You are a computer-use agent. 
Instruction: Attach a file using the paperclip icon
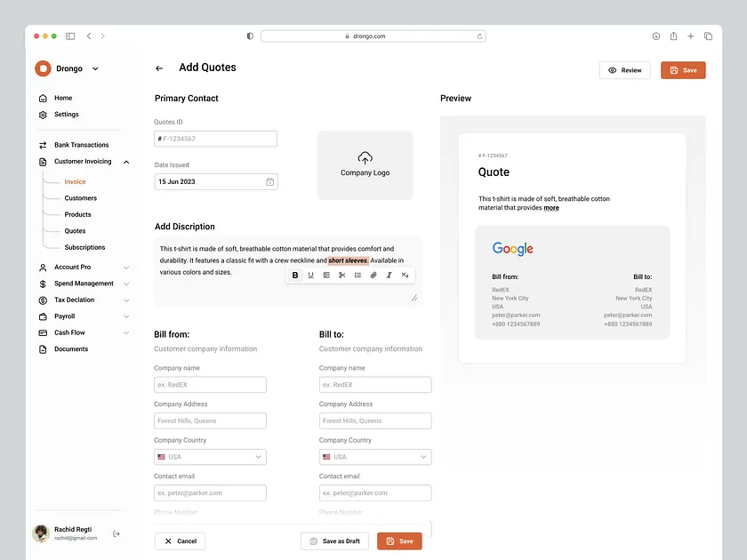pos(373,275)
